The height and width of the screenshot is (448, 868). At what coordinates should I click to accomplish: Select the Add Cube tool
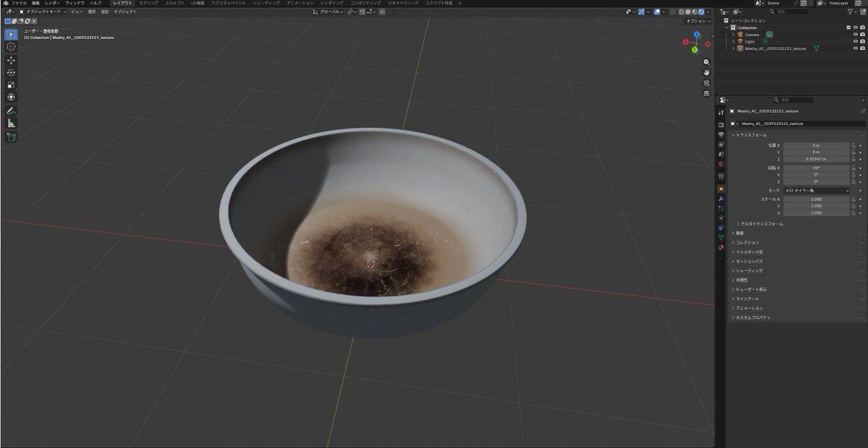pyautogui.click(x=11, y=137)
